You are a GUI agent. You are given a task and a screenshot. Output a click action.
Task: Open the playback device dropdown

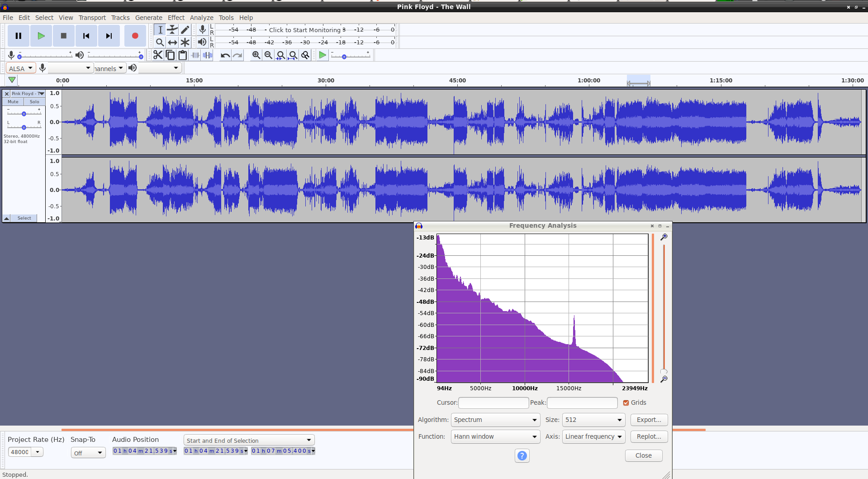pyautogui.click(x=160, y=68)
